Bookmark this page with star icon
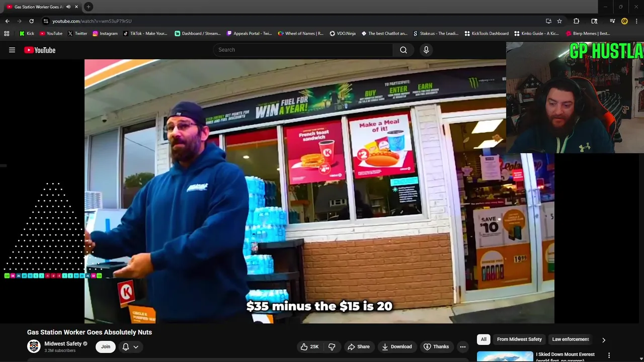Screen dimensions: 644x362 [x=559, y=21]
